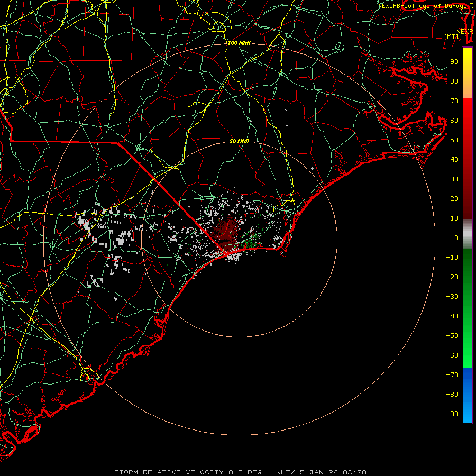
Task: Click the "50 NMI" range ring label
Action: pyautogui.click(x=239, y=141)
